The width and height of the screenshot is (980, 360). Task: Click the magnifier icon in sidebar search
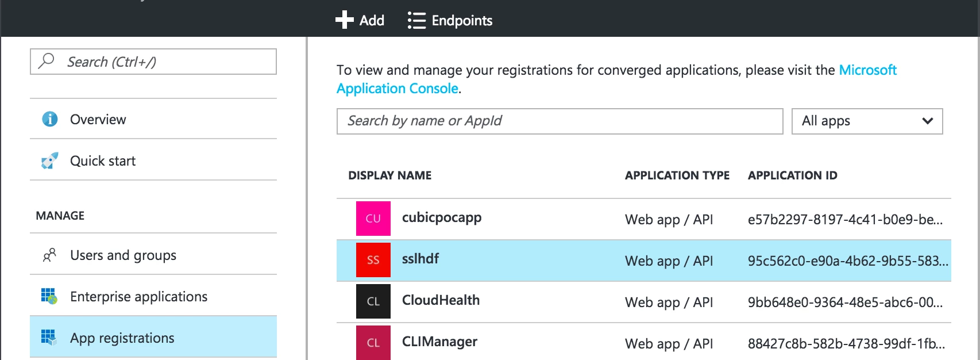pyautogui.click(x=47, y=60)
